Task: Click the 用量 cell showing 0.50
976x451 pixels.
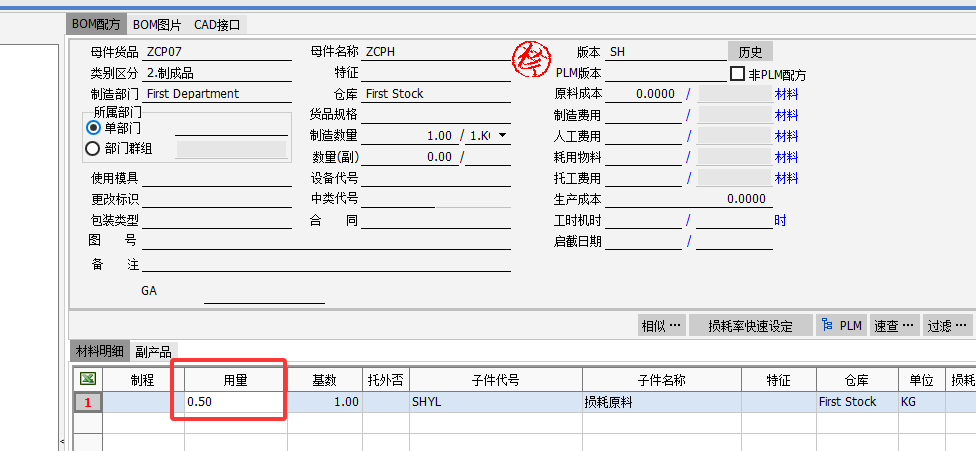Action: [235, 402]
